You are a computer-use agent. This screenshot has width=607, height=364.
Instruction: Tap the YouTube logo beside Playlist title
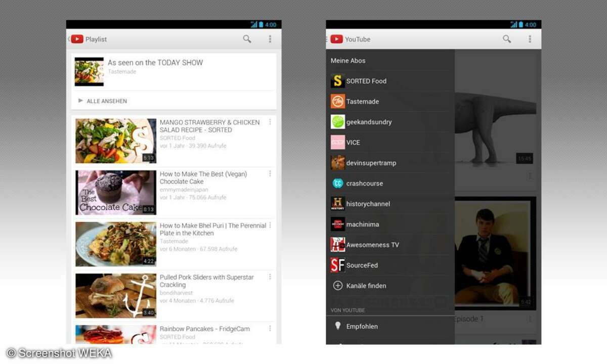coord(77,39)
